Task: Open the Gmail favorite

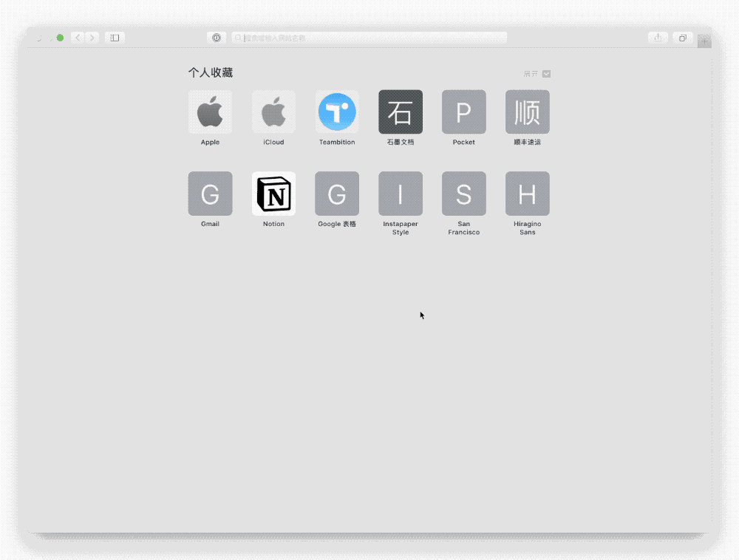Action: [x=210, y=194]
